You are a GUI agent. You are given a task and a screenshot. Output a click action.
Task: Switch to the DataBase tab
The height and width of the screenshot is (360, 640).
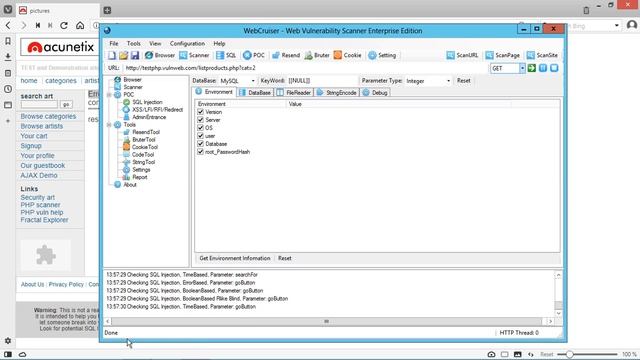[255, 93]
